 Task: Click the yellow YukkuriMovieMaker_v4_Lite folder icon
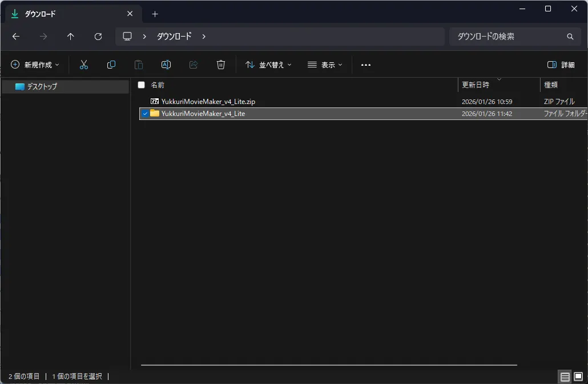pyautogui.click(x=155, y=113)
